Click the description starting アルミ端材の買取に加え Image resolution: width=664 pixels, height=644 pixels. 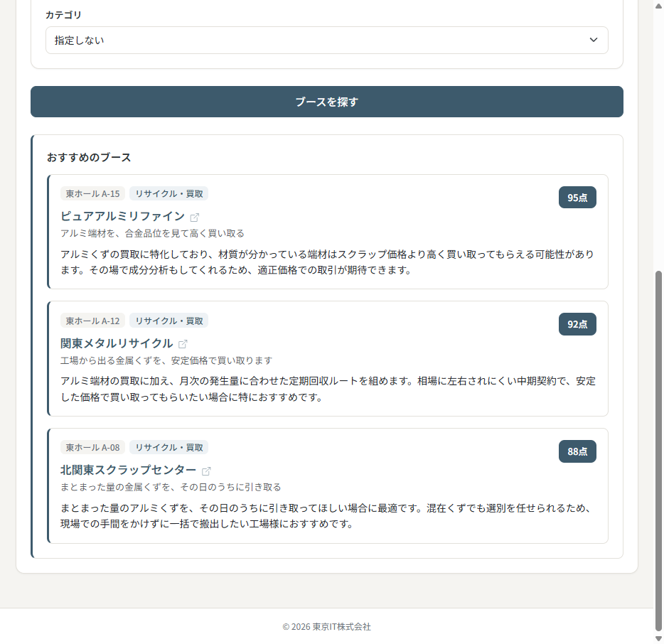click(x=327, y=389)
